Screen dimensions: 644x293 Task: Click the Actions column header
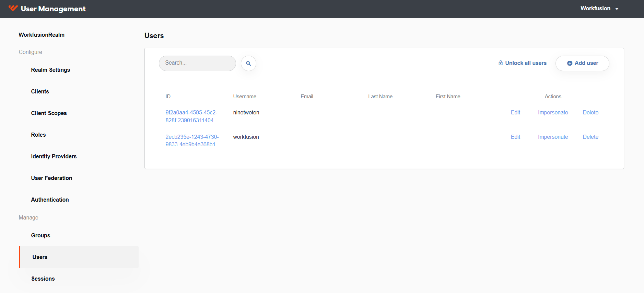pyautogui.click(x=553, y=97)
